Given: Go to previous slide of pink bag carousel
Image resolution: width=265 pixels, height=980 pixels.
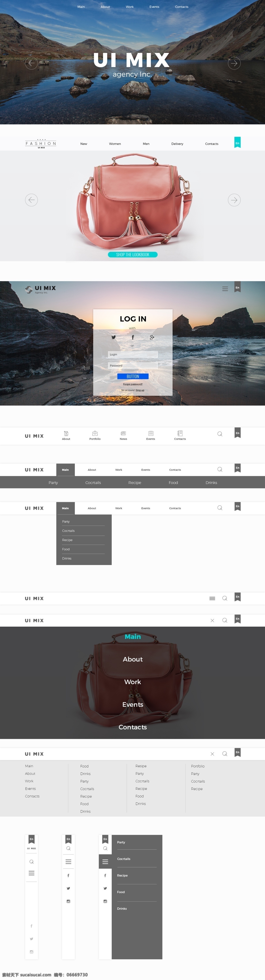Looking at the screenshot, I should point(31,200).
